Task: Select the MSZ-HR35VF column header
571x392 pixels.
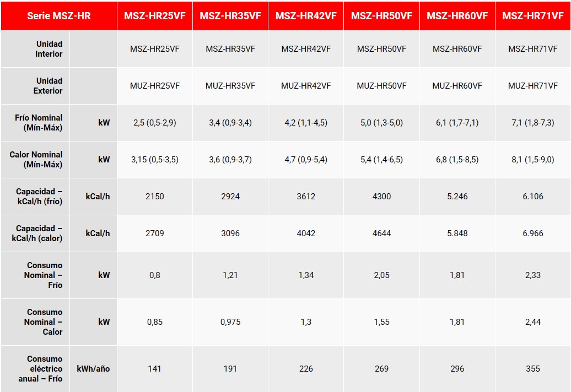Action: click(230, 16)
